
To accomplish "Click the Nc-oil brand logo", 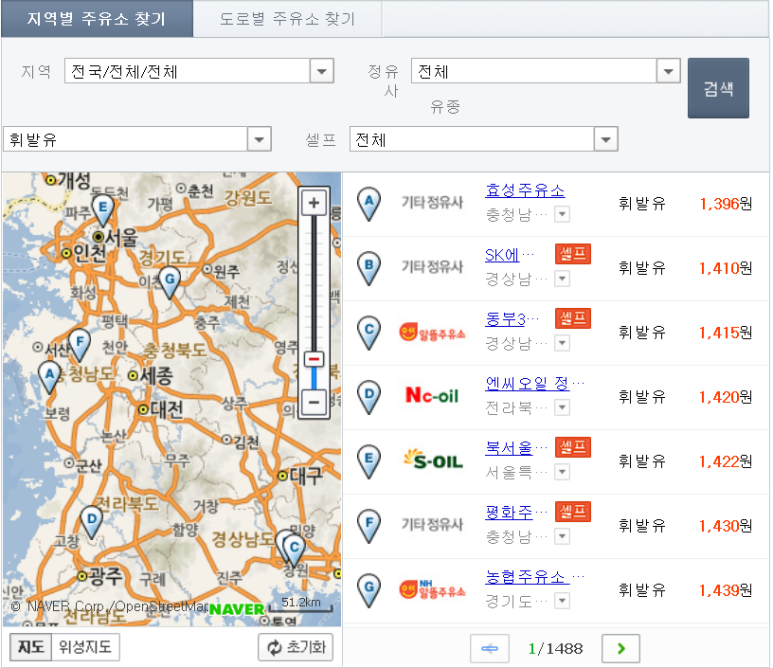I will [432, 395].
